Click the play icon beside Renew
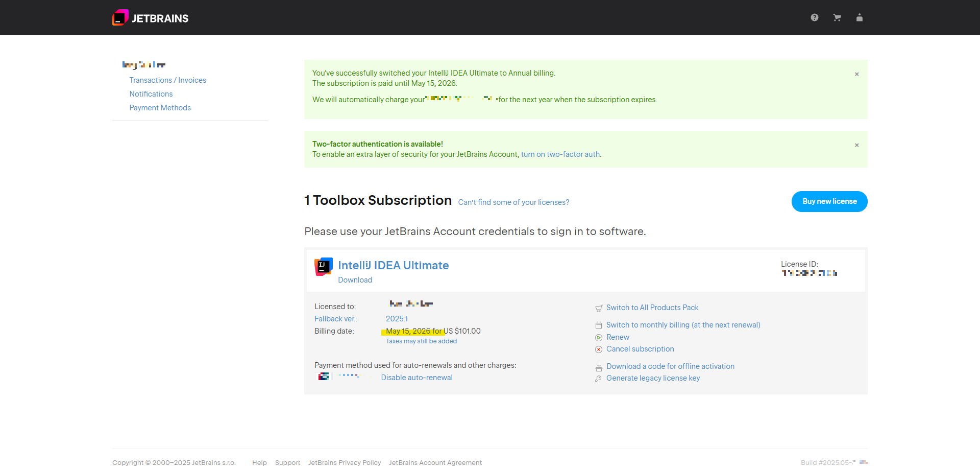 pos(599,338)
